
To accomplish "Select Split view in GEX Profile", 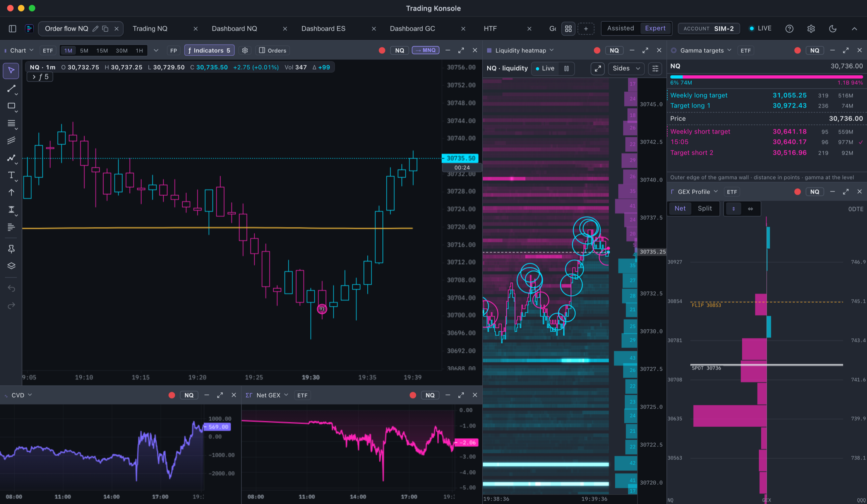I will tap(704, 208).
